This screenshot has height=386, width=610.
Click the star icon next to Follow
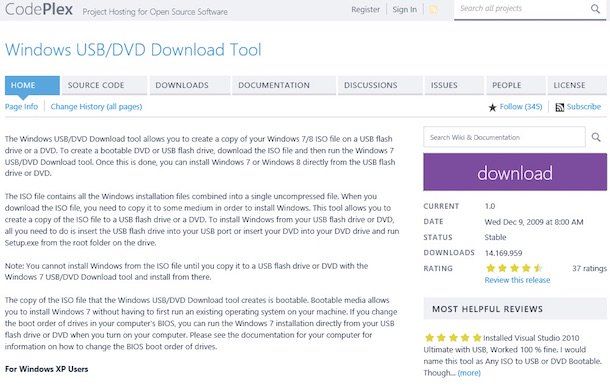pos(492,107)
